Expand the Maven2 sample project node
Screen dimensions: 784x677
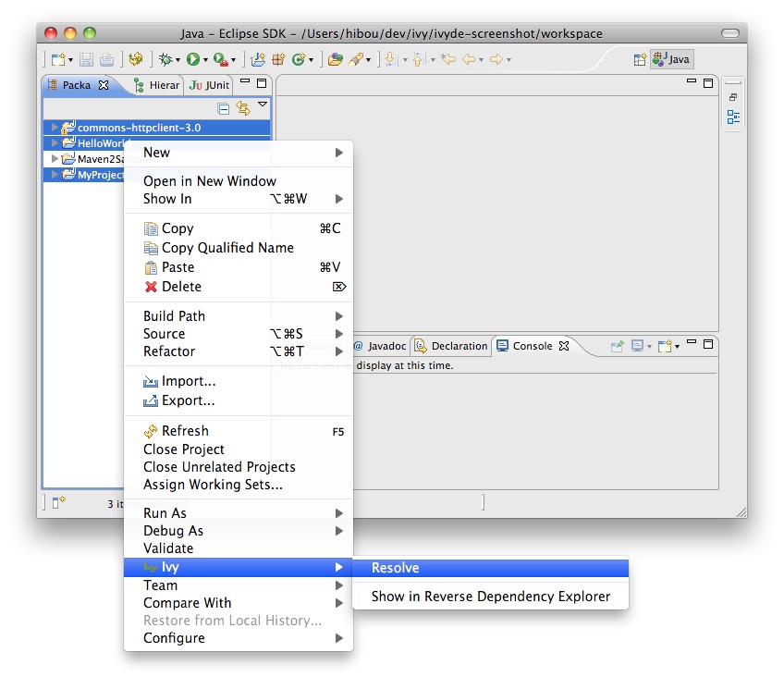55,159
